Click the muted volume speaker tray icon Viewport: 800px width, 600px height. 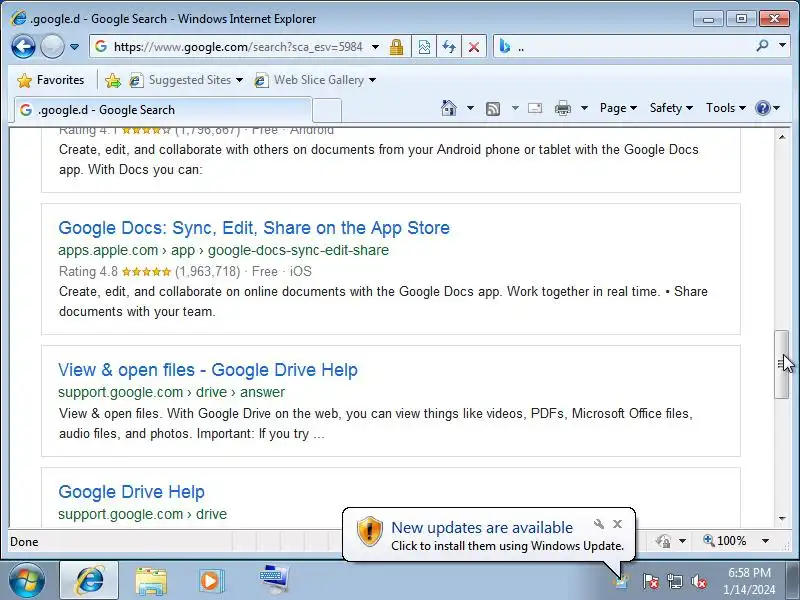[x=699, y=581]
